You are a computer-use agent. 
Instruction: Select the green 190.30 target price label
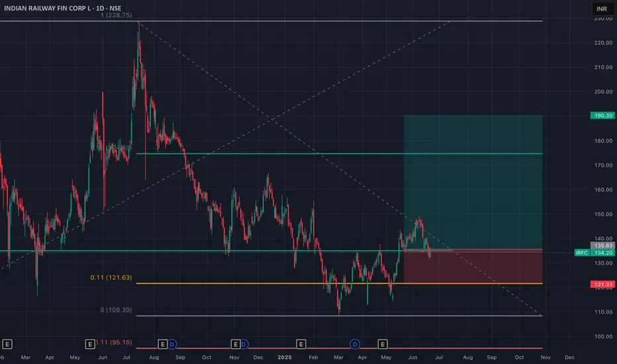(x=602, y=116)
